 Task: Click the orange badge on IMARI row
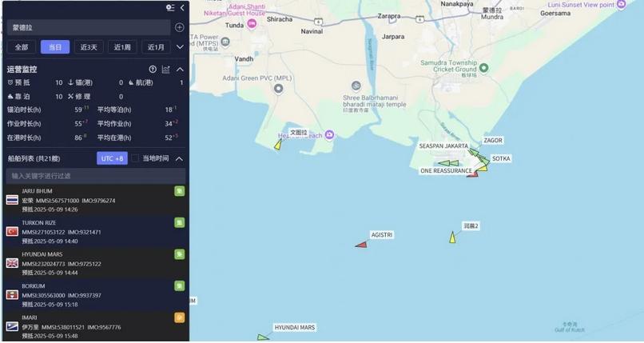click(x=180, y=317)
